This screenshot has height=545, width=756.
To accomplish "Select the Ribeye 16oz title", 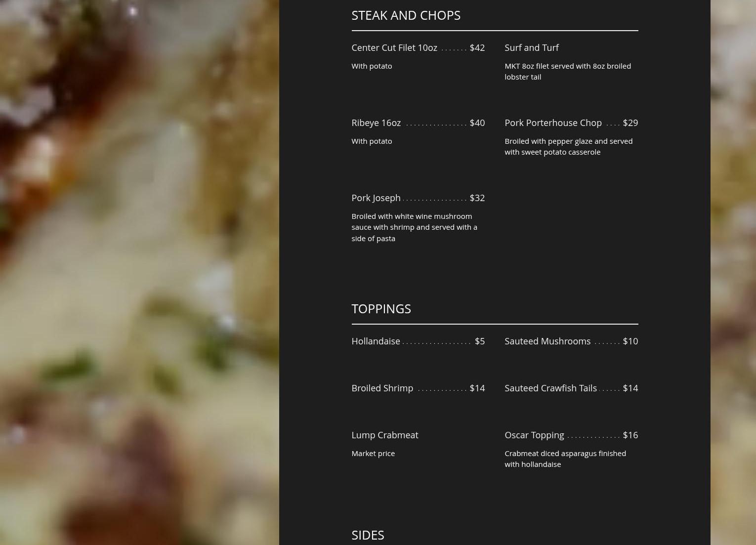I will coord(376,123).
